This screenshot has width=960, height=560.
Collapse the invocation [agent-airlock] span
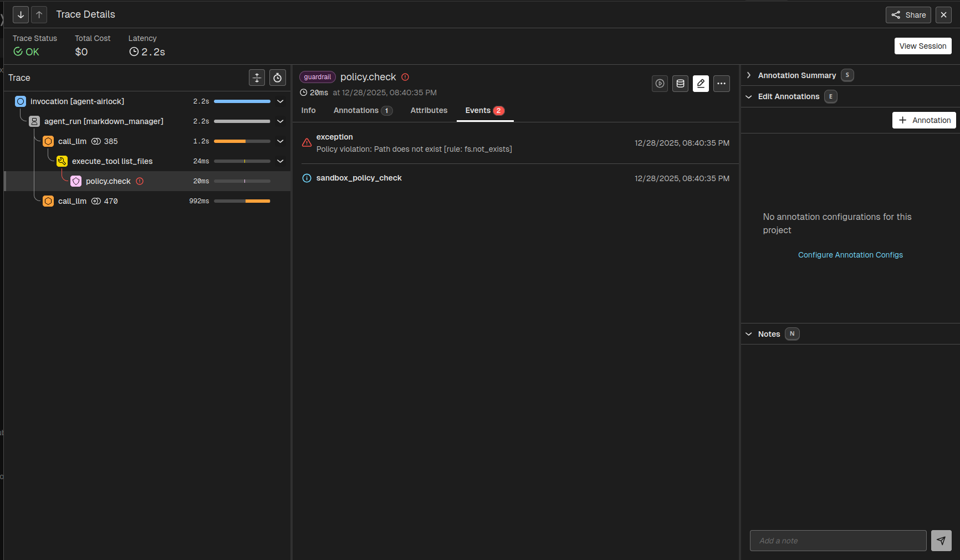(280, 101)
